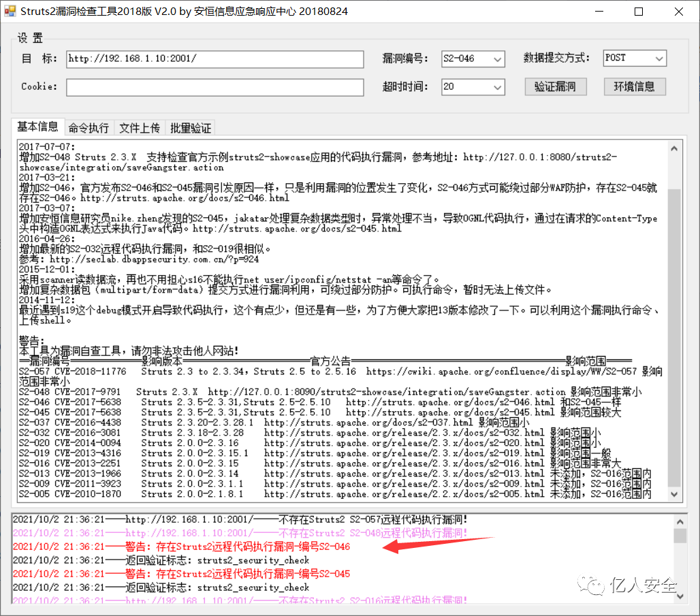Maximize the Struts2 tool window

click(x=639, y=11)
